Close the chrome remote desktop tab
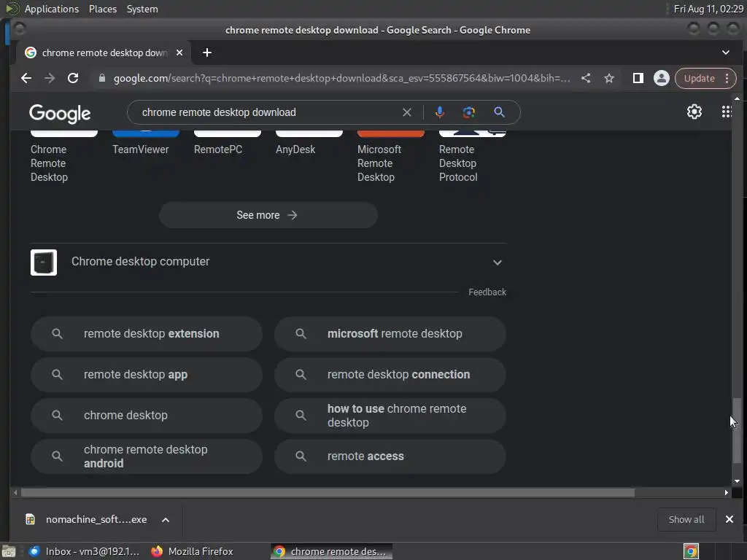 coord(179,52)
